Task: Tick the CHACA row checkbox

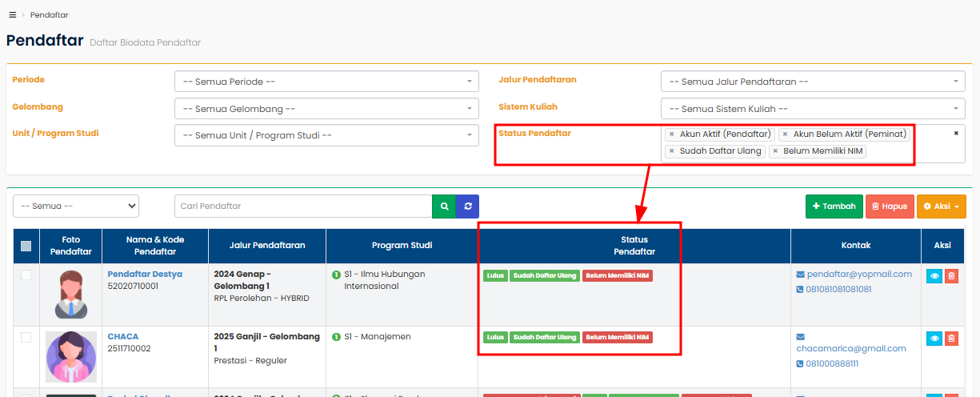Action: [26, 338]
